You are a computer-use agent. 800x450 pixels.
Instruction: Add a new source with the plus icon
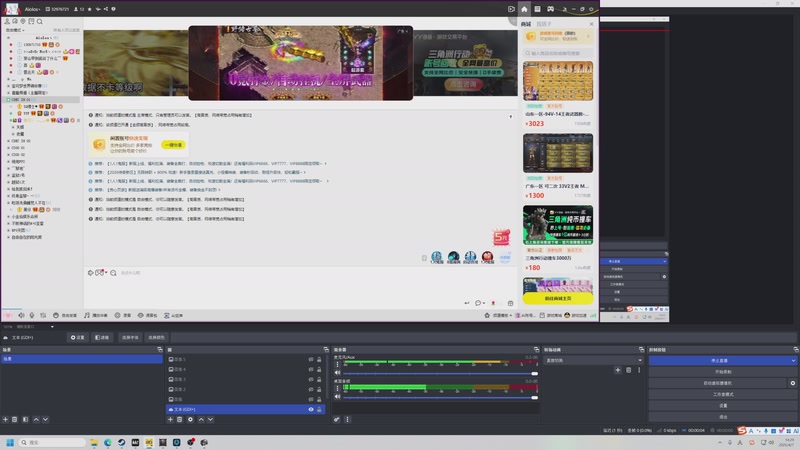[x=170, y=419]
